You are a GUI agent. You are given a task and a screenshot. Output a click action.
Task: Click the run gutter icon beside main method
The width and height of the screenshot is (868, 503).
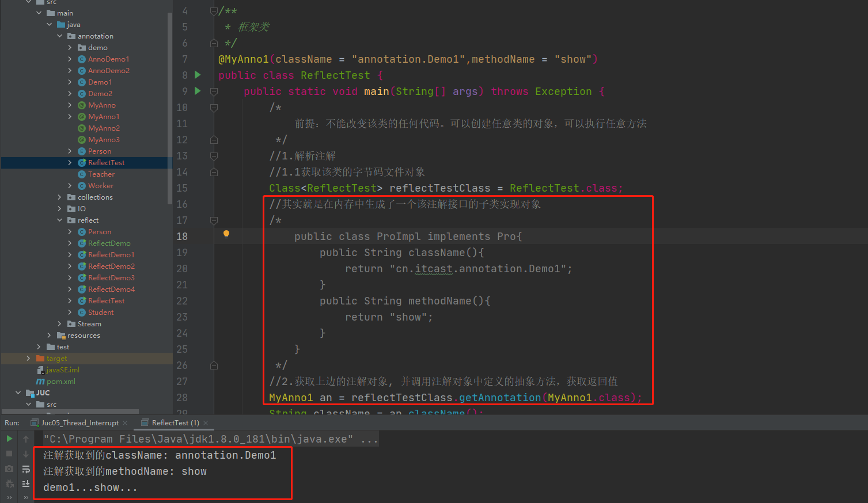pyautogui.click(x=198, y=91)
